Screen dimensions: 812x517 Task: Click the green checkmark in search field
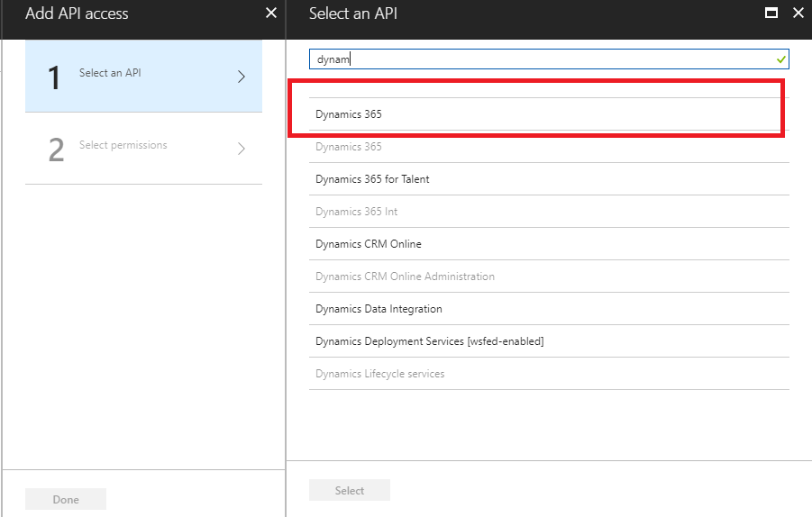[x=780, y=59]
